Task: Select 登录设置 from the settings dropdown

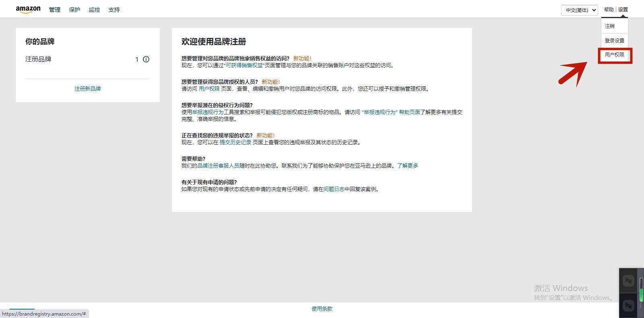Action: [x=614, y=41]
